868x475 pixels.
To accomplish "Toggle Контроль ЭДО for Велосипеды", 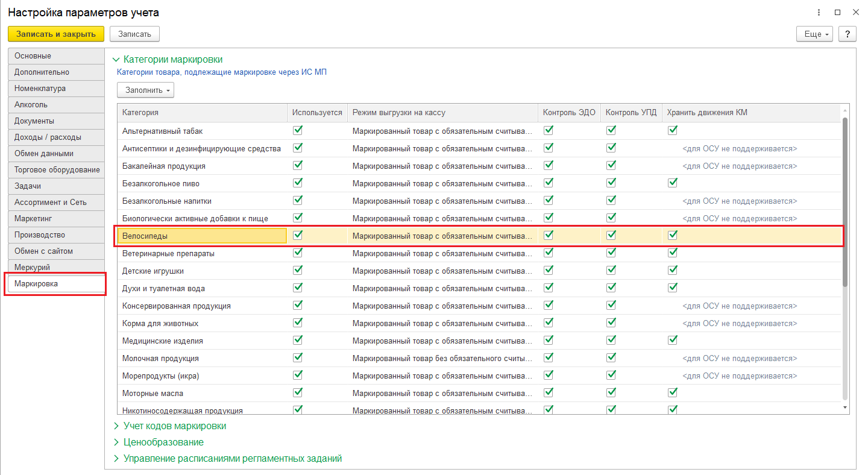I will [x=549, y=235].
